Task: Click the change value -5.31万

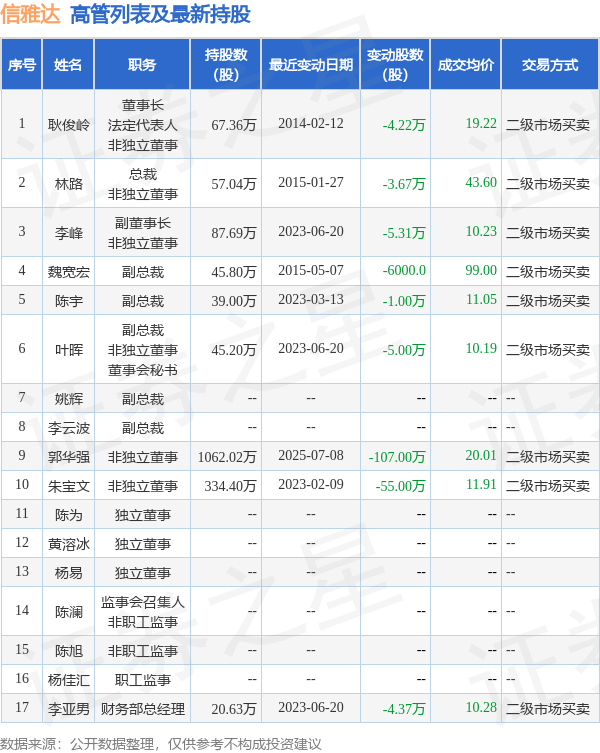Action: [404, 233]
